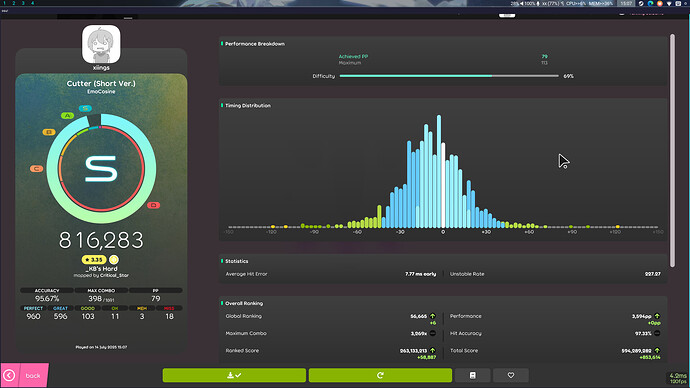The height and width of the screenshot is (388, 690).
Task: Click Global Ranking up arrow indicator
Action: tap(433, 316)
